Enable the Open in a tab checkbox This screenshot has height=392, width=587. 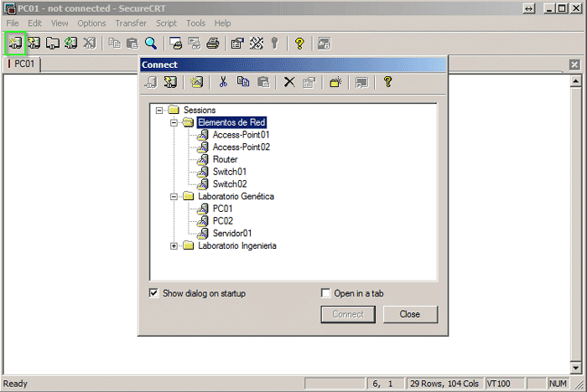point(326,293)
